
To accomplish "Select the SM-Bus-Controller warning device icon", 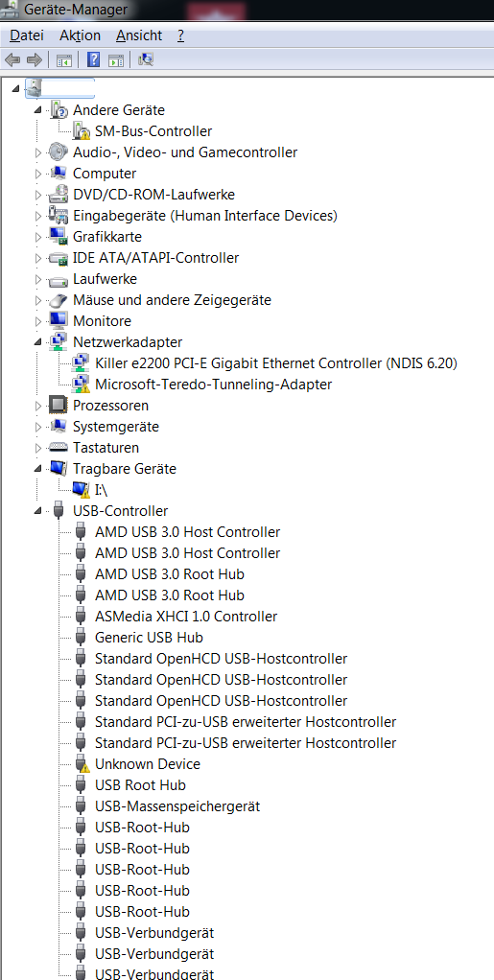I will pos(82,131).
